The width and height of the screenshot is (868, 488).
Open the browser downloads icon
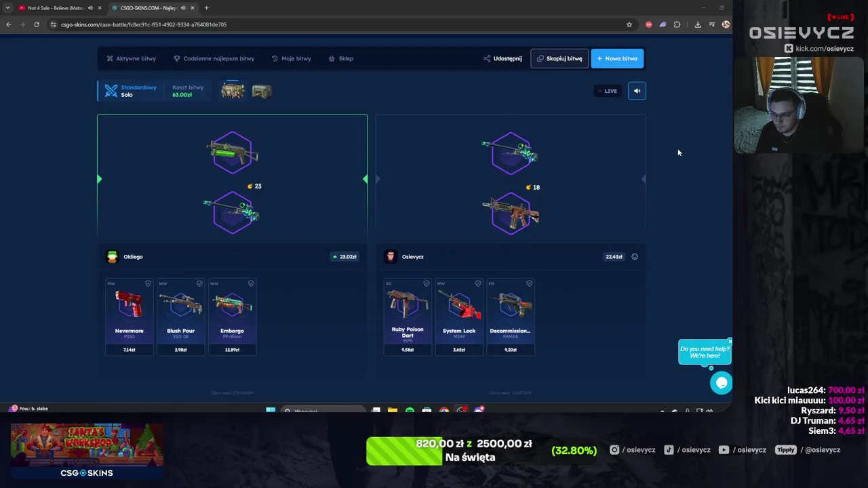(698, 24)
